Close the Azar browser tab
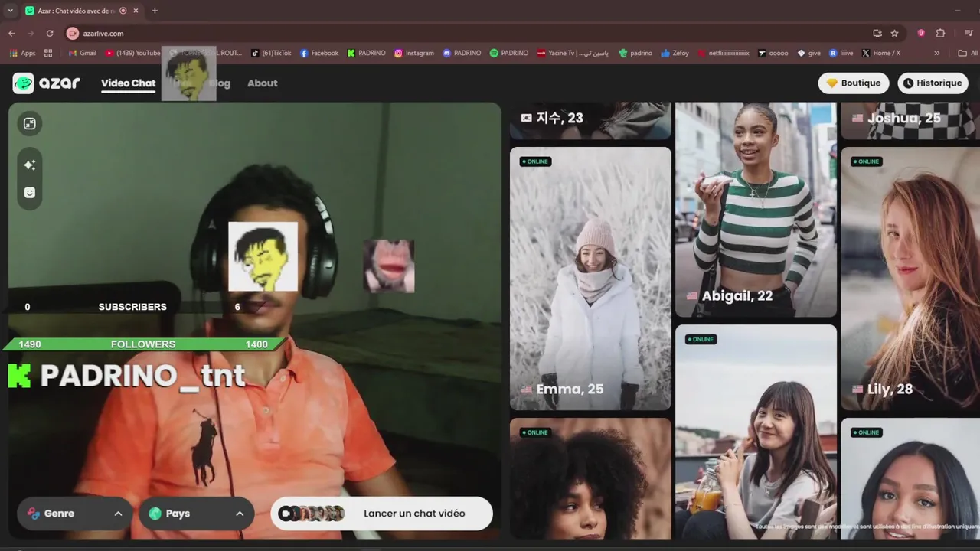Screen dimensions: 980x551 (x=137, y=11)
